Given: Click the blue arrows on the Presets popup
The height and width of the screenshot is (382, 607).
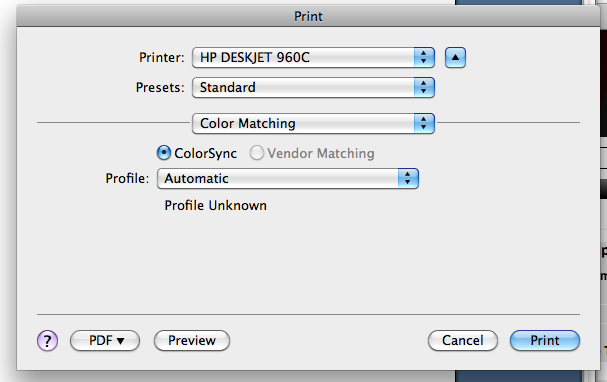Looking at the screenshot, I should tap(424, 87).
